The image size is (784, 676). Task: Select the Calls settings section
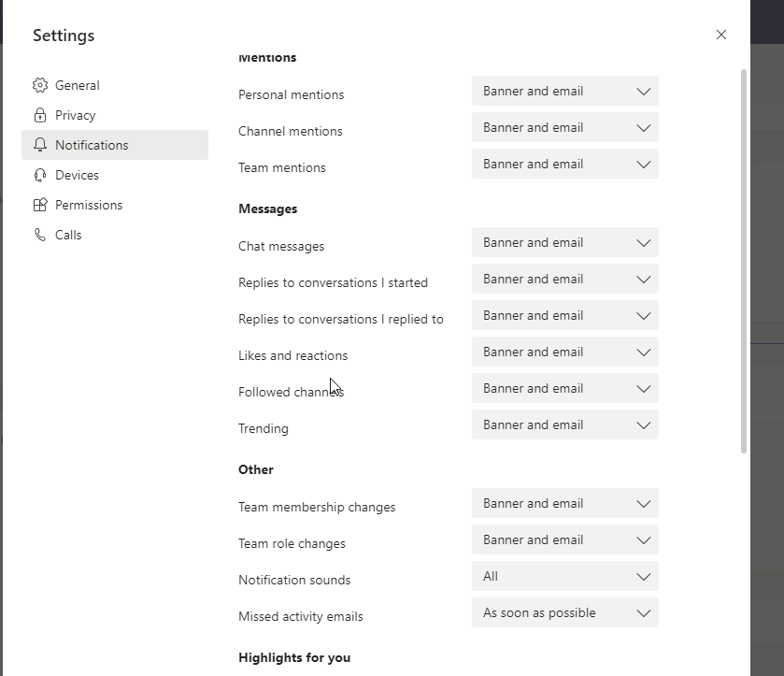[x=68, y=235]
